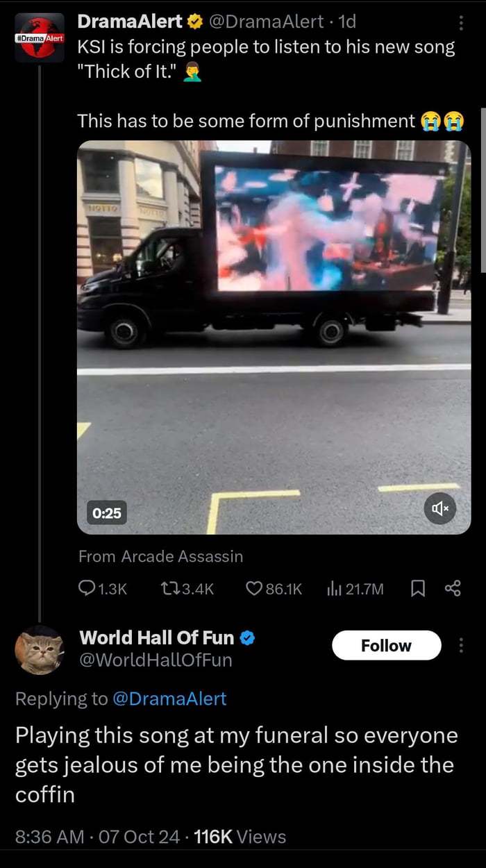The image size is (486, 868).
Task: Retweet using the 3.4K repost icon
Action: (x=169, y=589)
